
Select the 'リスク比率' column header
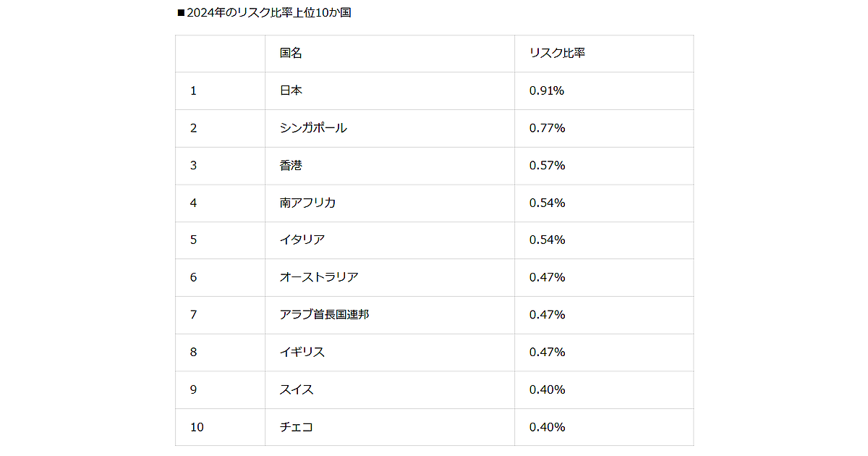coord(557,54)
